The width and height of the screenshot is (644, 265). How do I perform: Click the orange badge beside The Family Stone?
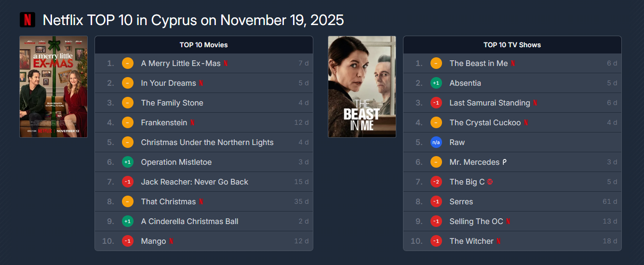pyautogui.click(x=128, y=103)
